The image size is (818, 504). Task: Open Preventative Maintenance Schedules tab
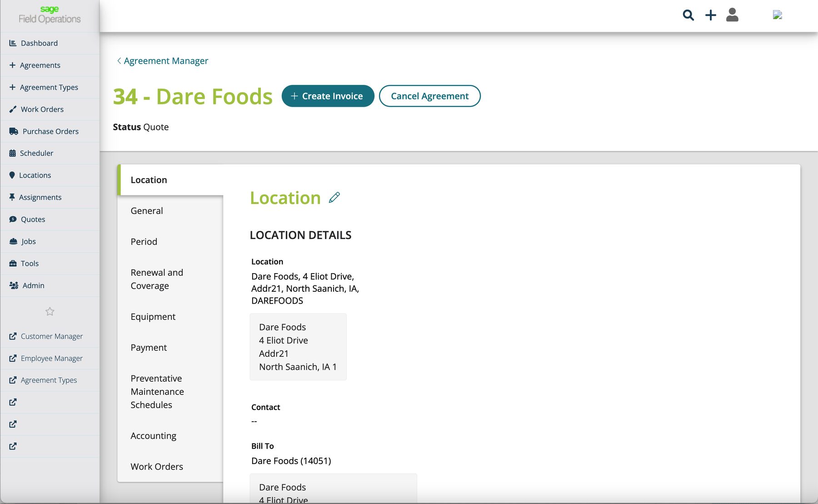pyautogui.click(x=170, y=392)
